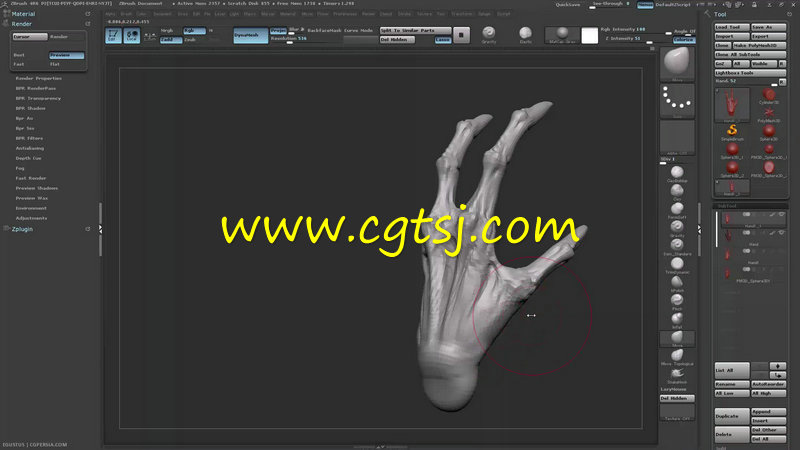Expand the Material palette header
The height and width of the screenshot is (450, 800).
click(x=23, y=14)
